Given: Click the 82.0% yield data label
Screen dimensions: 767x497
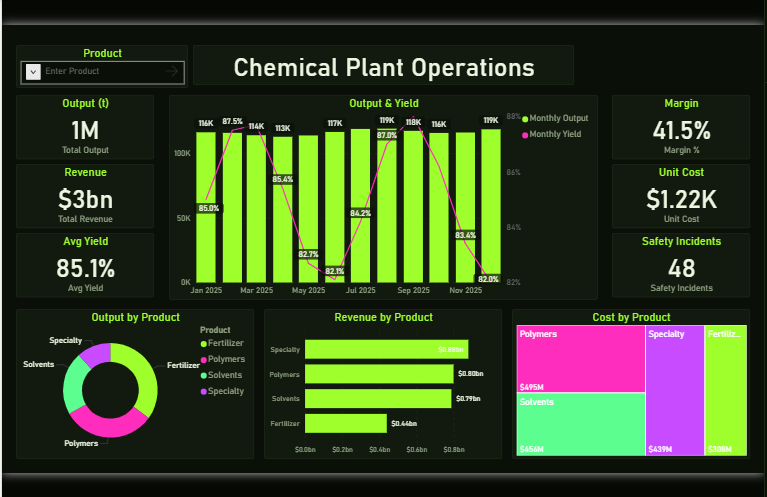Looking at the screenshot, I should (x=488, y=279).
